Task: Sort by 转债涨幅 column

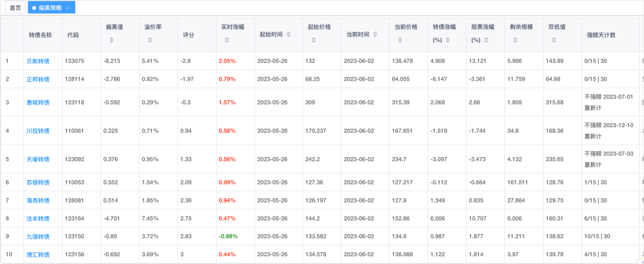Action: [448, 40]
